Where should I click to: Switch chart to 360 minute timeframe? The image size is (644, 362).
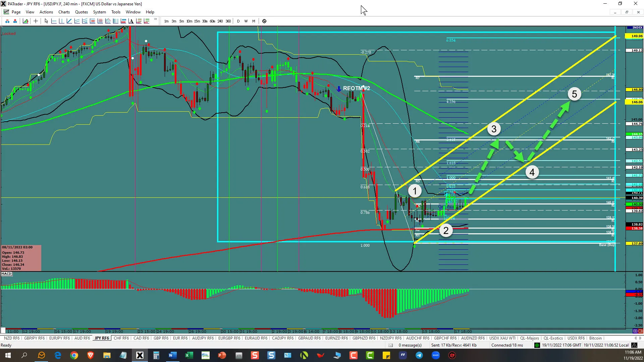click(228, 21)
